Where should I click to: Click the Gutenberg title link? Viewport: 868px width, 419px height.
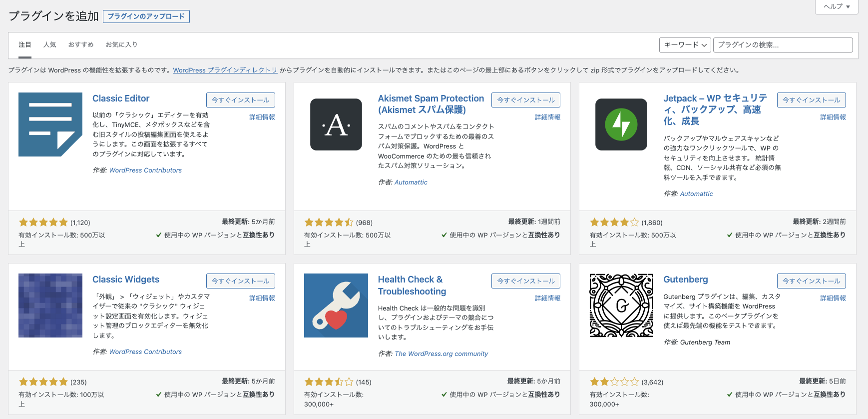pyautogui.click(x=686, y=279)
